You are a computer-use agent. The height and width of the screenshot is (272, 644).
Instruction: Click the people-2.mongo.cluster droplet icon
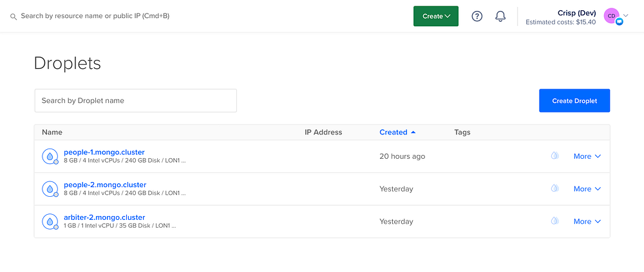[50, 189]
